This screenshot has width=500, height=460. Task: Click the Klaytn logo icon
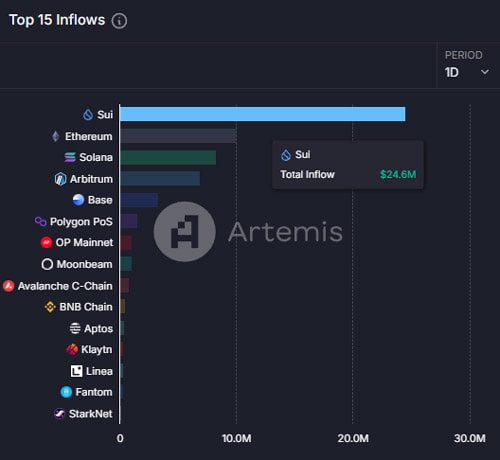coord(72,349)
